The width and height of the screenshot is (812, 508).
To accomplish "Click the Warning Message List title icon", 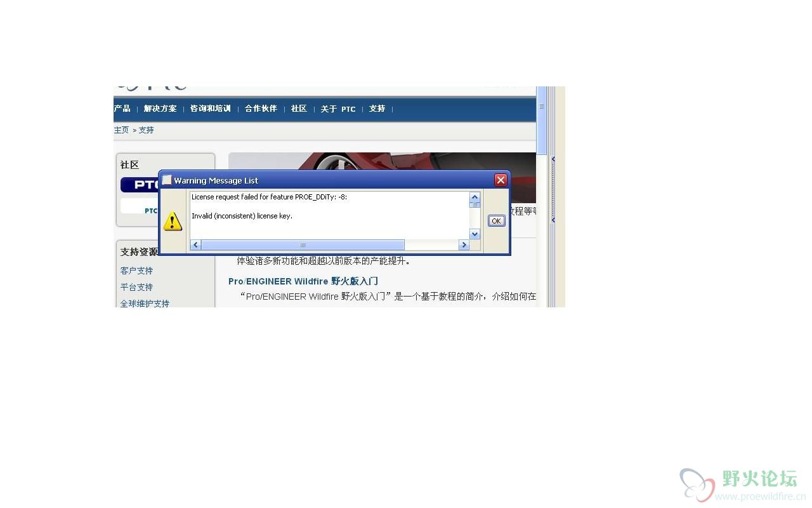I will click(x=167, y=180).
